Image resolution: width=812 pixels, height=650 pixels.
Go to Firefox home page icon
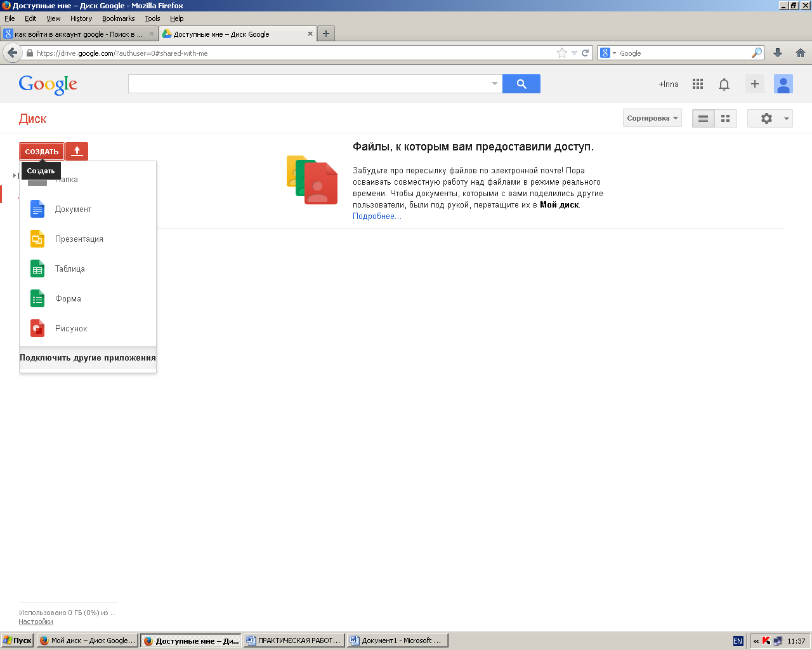click(801, 53)
